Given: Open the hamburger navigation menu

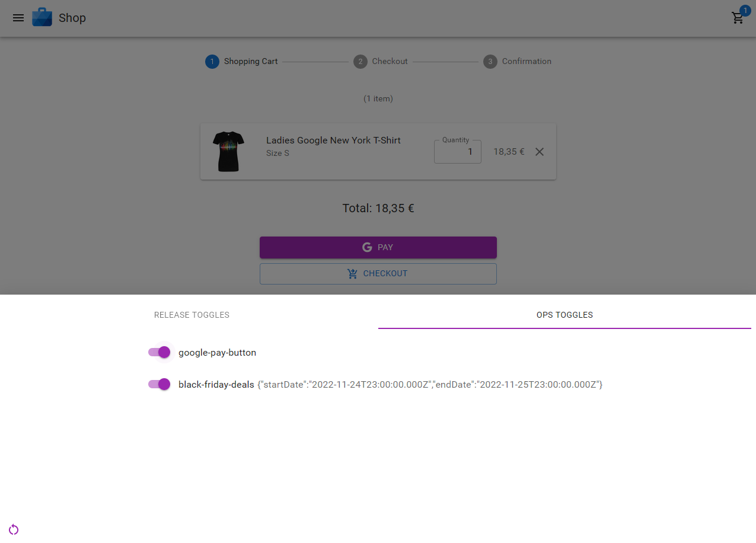Looking at the screenshot, I should (18, 18).
